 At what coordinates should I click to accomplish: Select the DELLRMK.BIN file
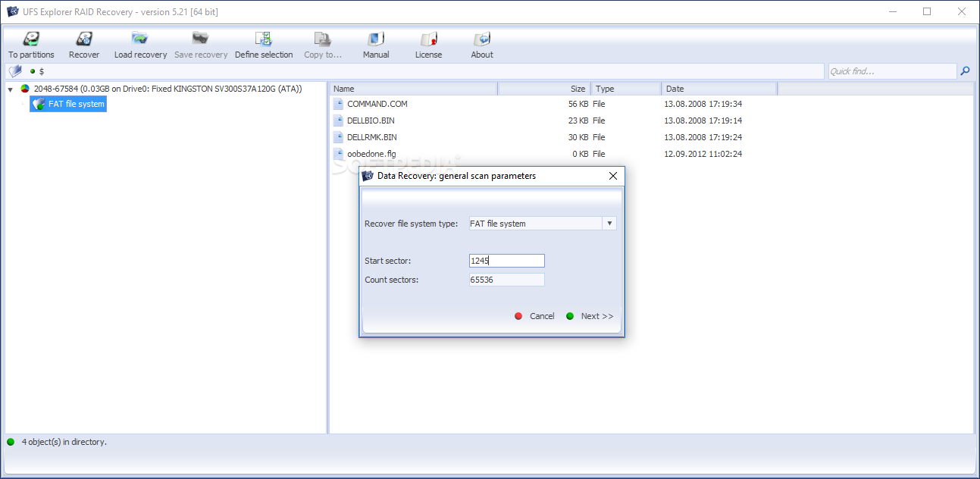[x=371, y=137]
